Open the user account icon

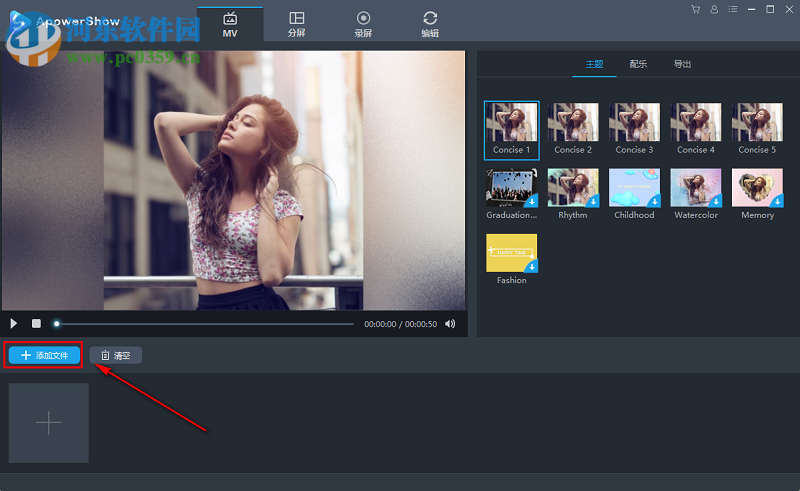click(714, 9)
